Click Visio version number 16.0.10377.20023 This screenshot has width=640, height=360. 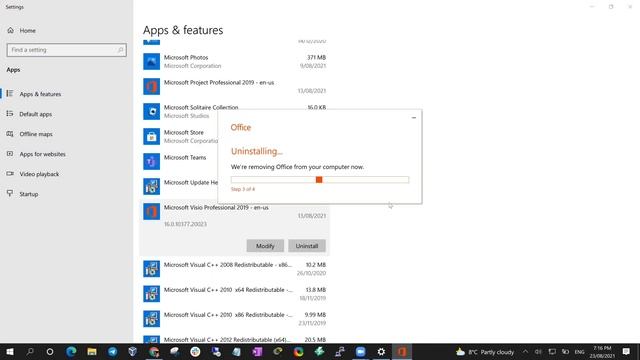pyautogui.click(x=185, y=224)
